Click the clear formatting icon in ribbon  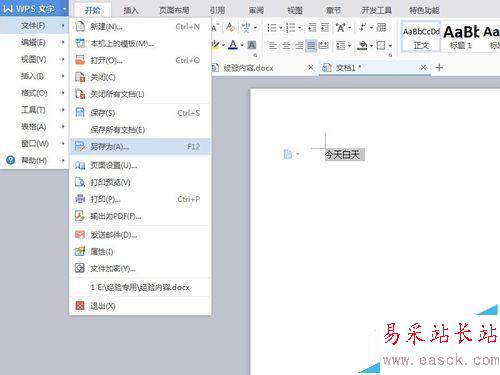[x=230, y=27]
